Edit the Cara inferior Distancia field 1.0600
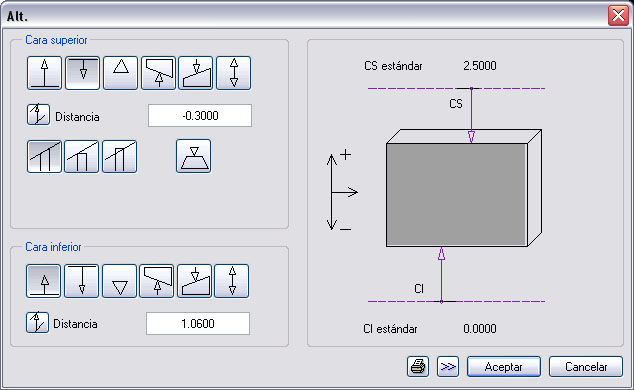The image size is (634, 390). point(198,323)
